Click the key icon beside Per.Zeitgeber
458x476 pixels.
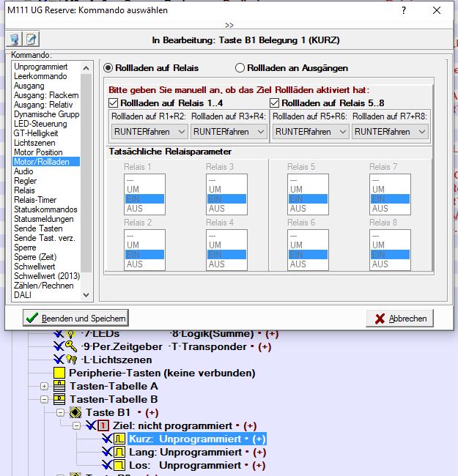click(71, 346)
